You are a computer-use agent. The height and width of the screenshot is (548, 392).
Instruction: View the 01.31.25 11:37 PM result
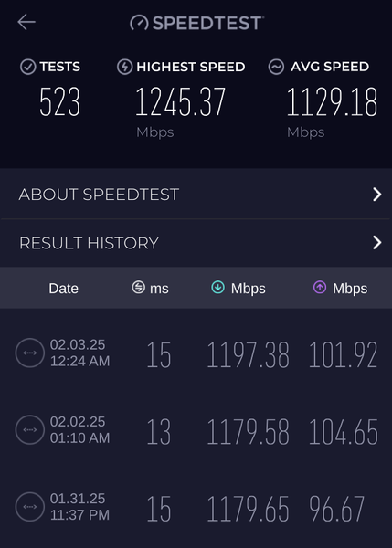196,507
